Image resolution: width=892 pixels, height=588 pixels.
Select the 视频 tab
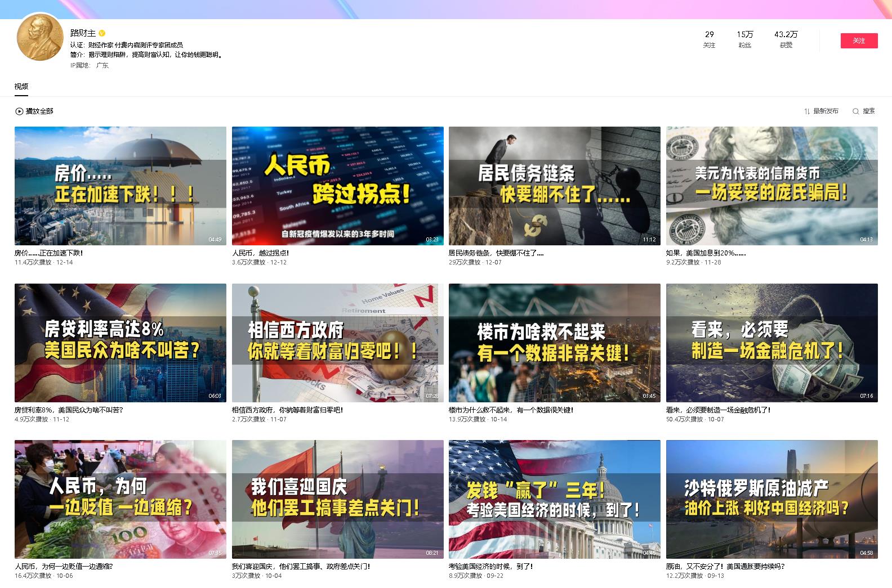pyautogui.click(x=21, y=87)
